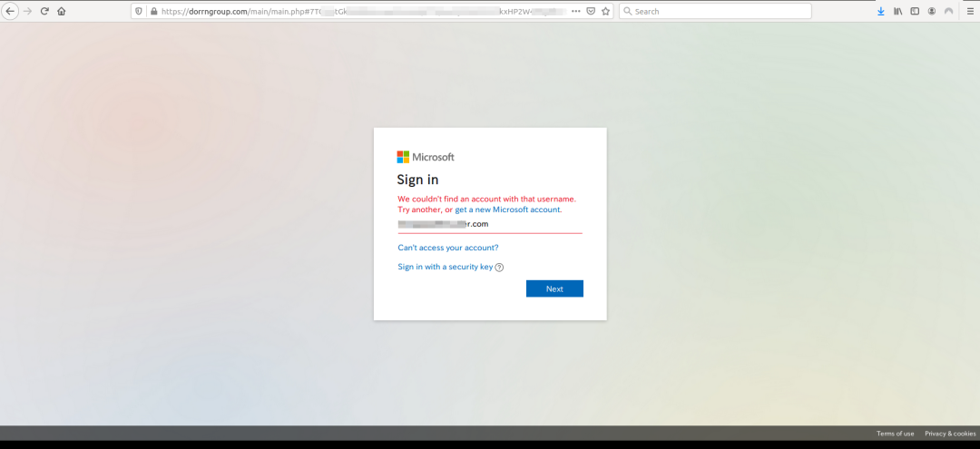
Task: Click "Can't access your account?" link
Action: [447, 248]
